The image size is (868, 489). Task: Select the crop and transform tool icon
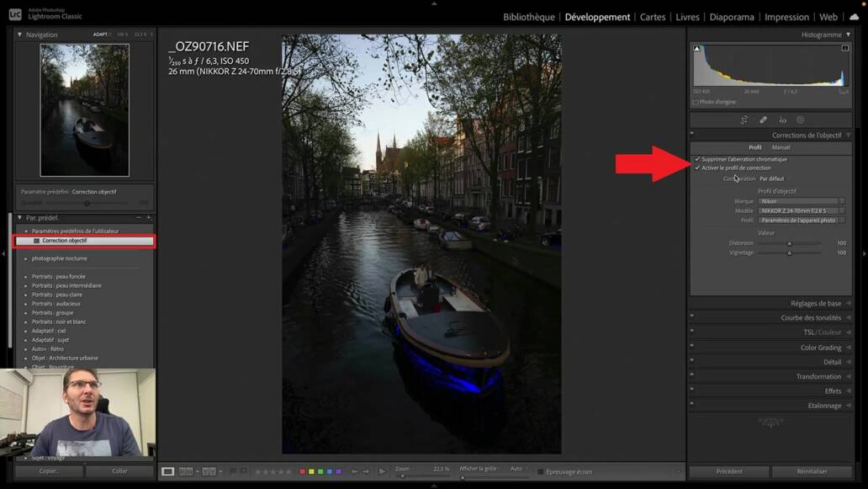click(x=744, y=120)
